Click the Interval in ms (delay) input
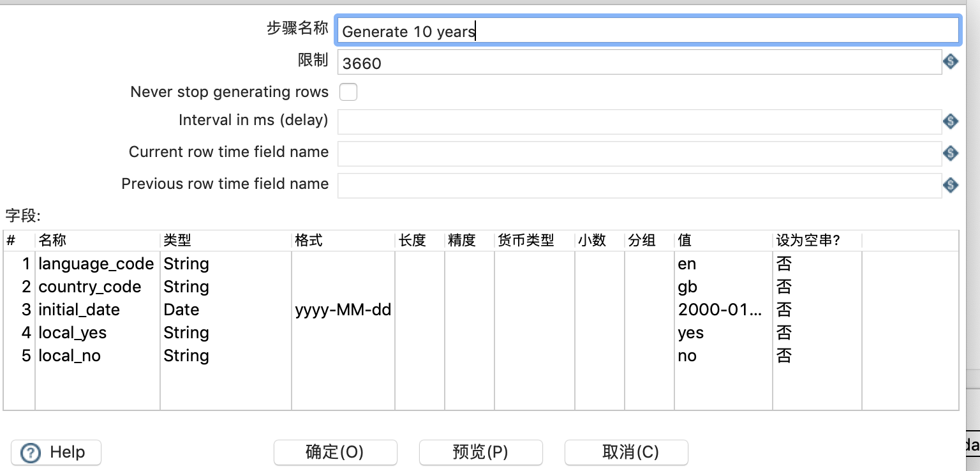The image size is (980, 471). point(638,123)
